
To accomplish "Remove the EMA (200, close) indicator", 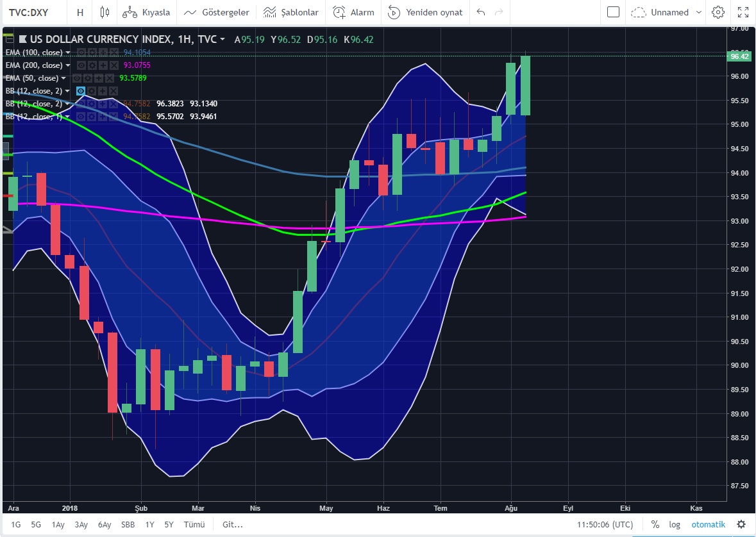I will pos(113,65).
